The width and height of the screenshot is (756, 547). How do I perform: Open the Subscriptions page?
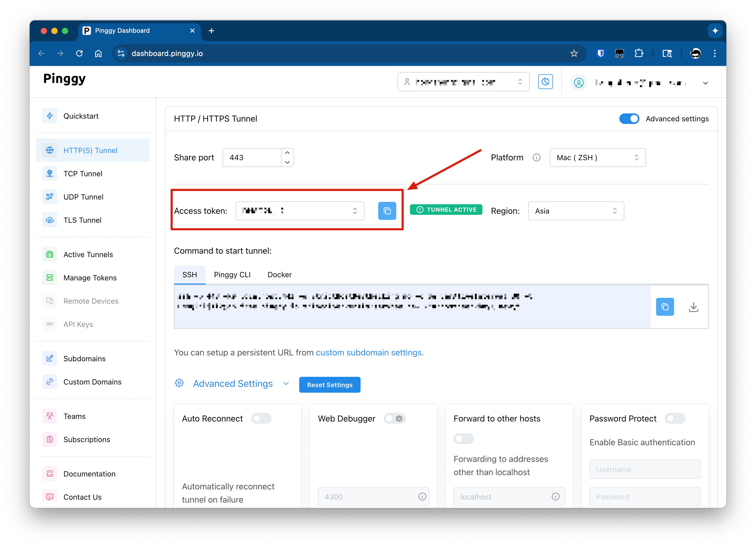(93, 439)
